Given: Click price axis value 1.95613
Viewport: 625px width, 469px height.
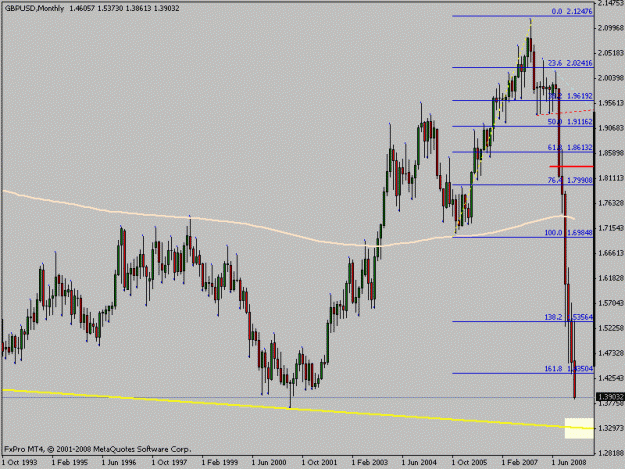Looking at the screenshot, I should tap(610, 103).
